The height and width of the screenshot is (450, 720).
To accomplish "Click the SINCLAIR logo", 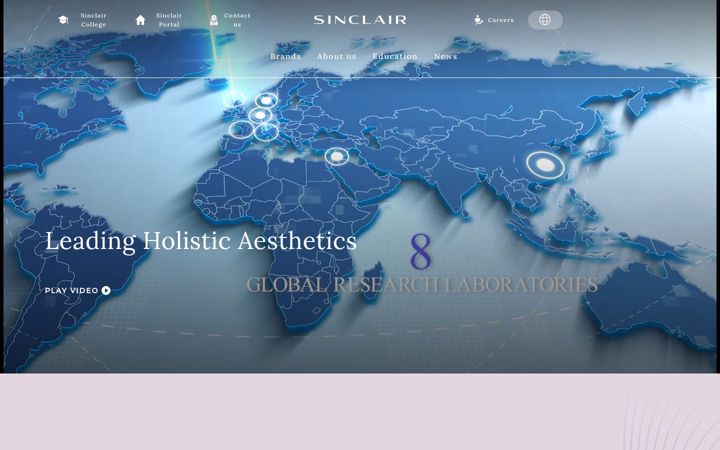I will (360, 20).
